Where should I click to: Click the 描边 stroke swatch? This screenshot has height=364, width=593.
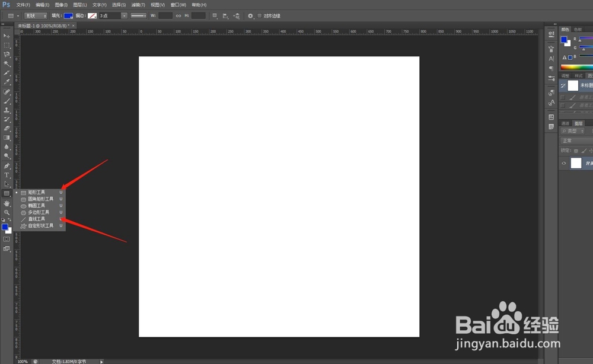pos(92,16)
